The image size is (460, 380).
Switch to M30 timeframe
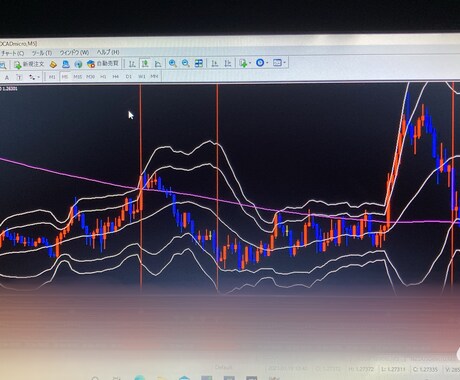pos(90,77)
